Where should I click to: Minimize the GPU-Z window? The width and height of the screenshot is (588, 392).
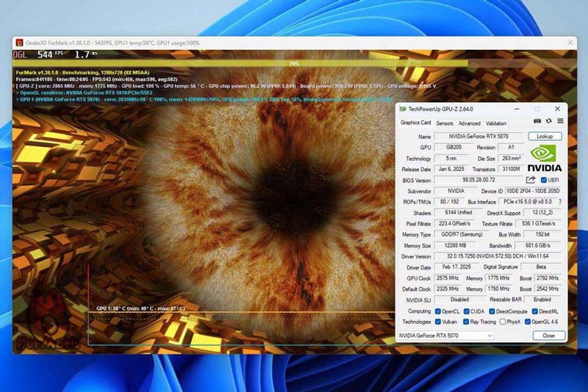517,109
